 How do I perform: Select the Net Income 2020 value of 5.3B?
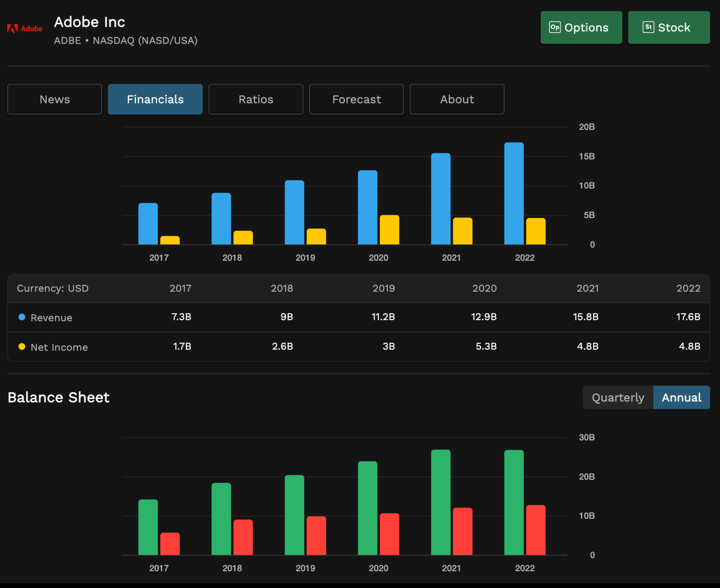click(x=485, y=347)
